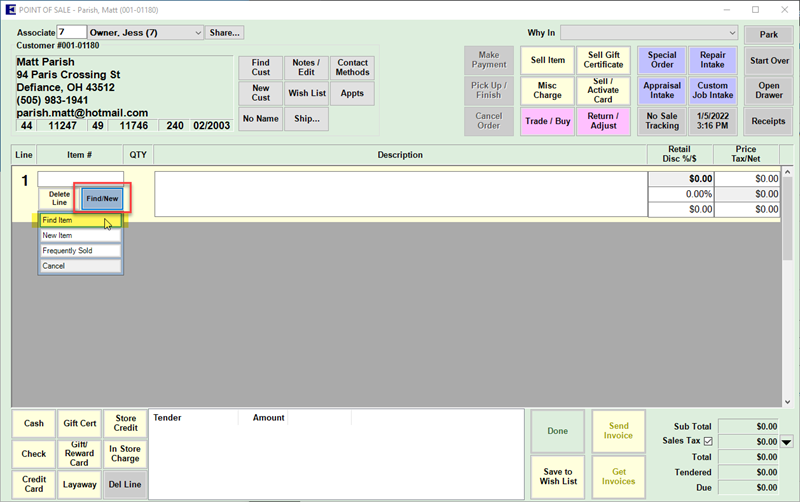This screenshot has height=502, width=800.
Task: Click the Item # input field
Action: coord(79,179)
